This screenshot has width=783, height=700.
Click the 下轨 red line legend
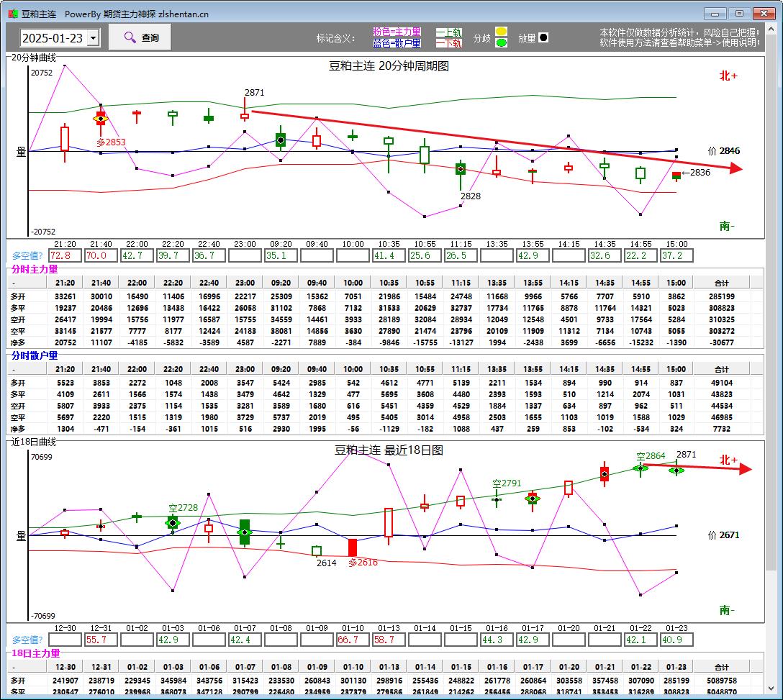[x=449, y=43]
